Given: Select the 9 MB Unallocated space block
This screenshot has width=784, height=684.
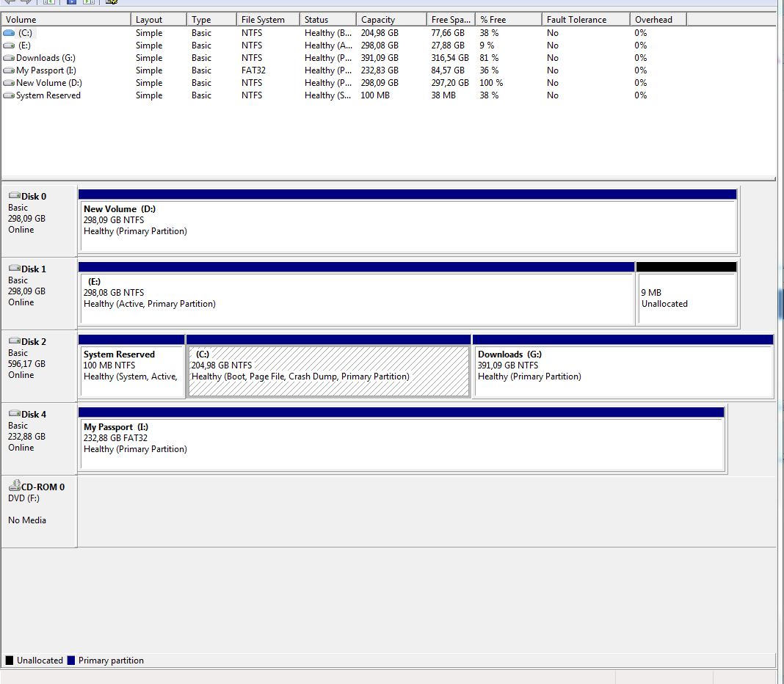Looking at the screenshot, I should click(x=686, y=298).
